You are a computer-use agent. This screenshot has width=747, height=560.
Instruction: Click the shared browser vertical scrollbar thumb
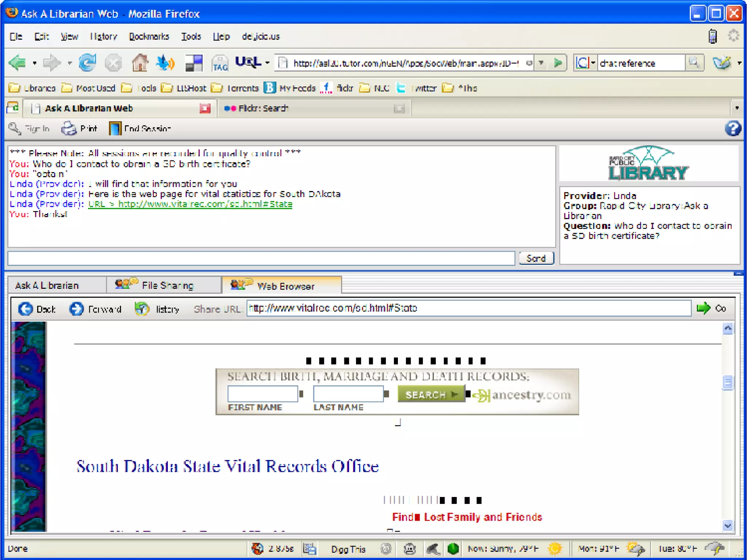[x=727, y=382]
